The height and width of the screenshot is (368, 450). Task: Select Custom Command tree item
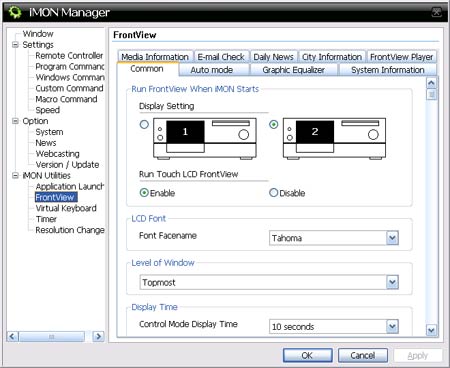click(69, 88)
